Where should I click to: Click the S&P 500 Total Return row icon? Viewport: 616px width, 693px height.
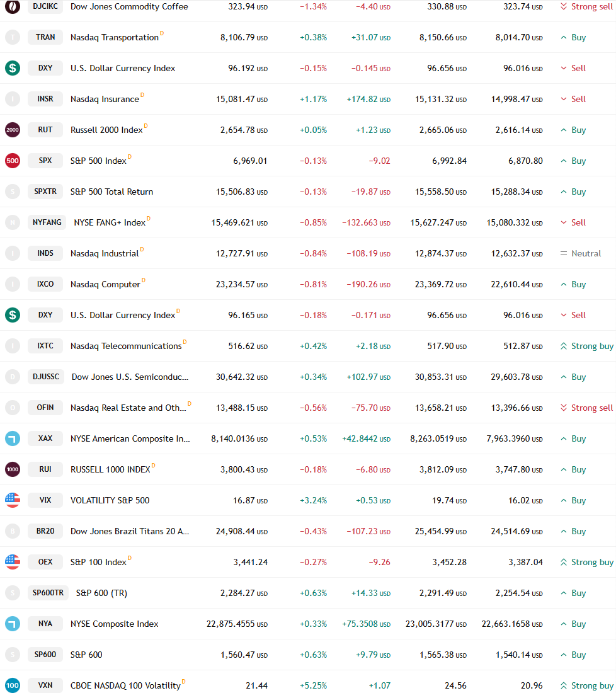coord(13,192)
